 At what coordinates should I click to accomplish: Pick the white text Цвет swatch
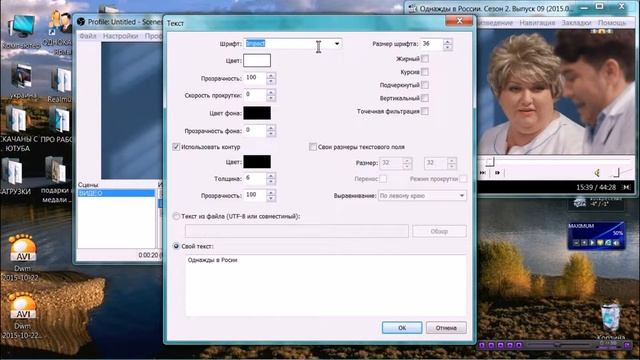(257, 60)
